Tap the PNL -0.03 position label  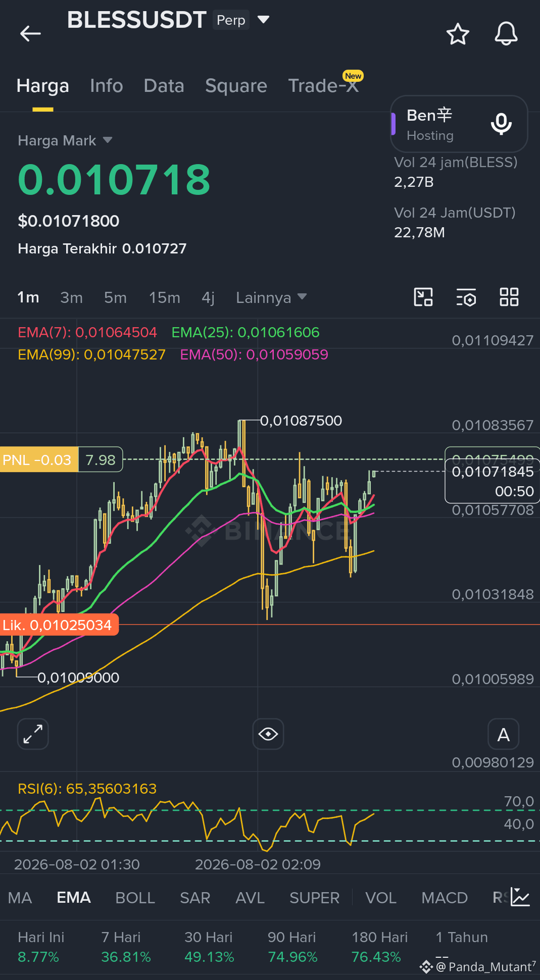(x=39, y=459)
